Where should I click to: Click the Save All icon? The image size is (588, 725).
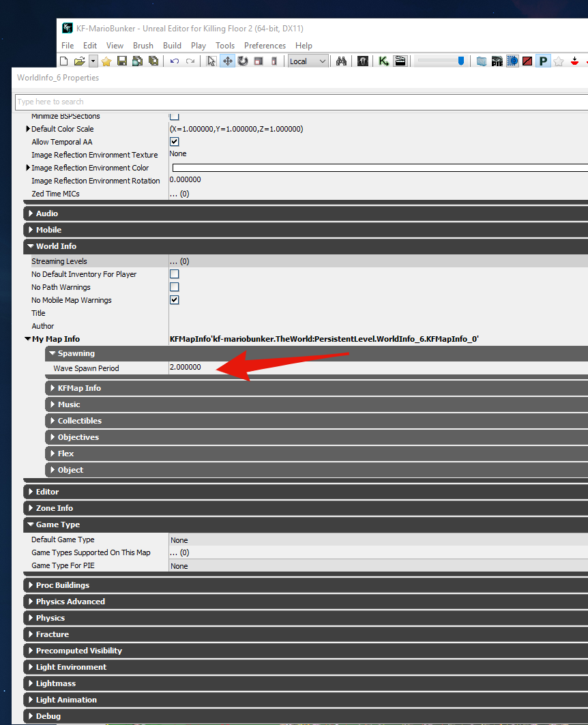[137, 61]
